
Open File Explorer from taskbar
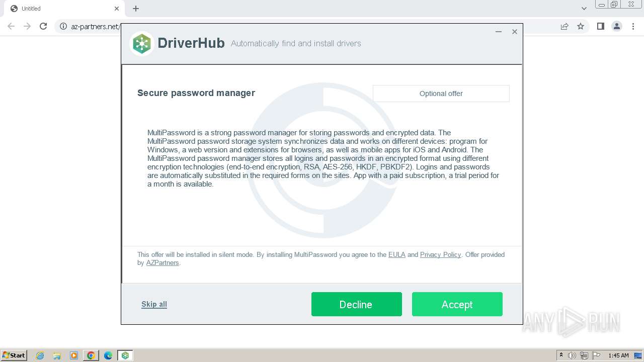[x=57, y=355]
